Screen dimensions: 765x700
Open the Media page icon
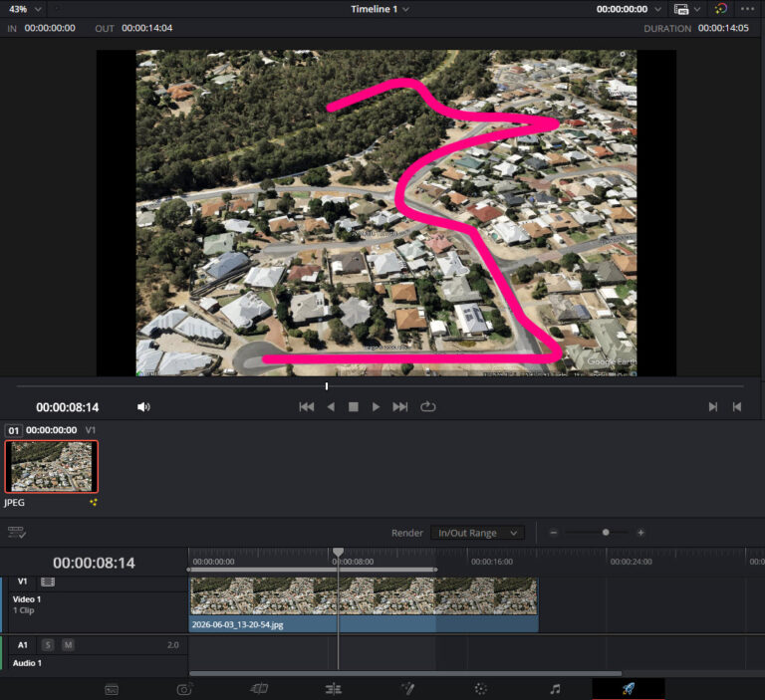[x=112, y=690]
